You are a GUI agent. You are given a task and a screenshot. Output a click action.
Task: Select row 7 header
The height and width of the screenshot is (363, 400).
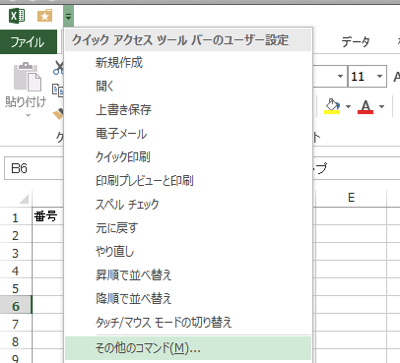point(16,323)
